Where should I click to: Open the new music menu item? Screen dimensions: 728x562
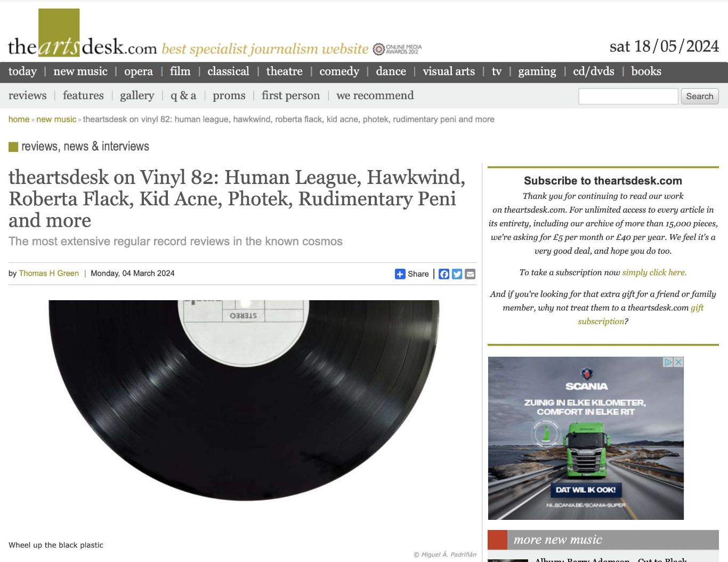click(80, 71)
